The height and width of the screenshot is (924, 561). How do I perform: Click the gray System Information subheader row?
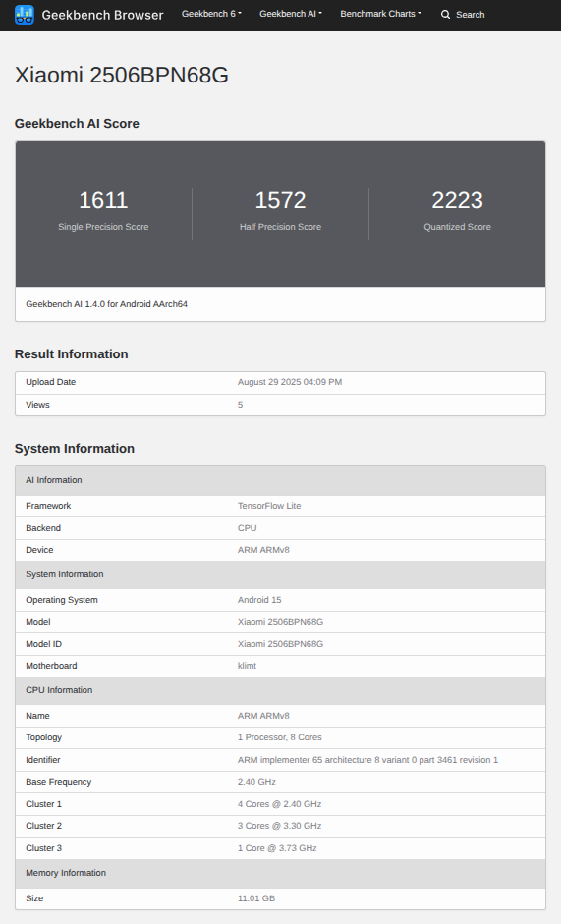click(x=280, y=574)
